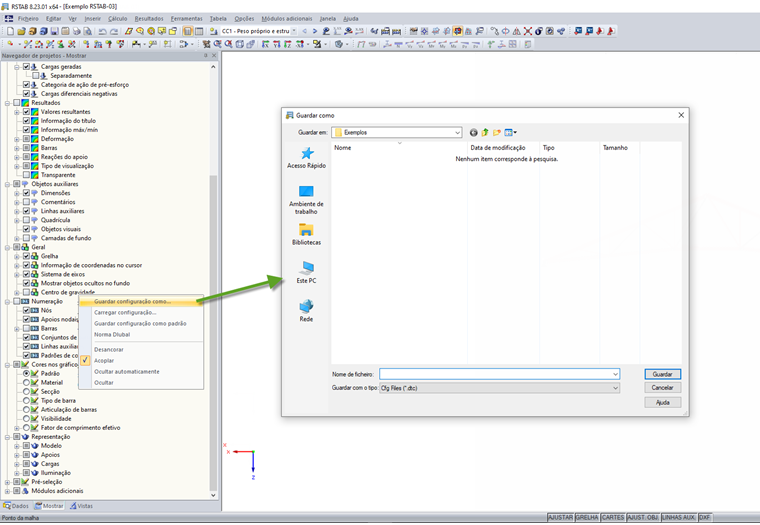The width and height of the screenshot is (760, 525).
Task: Toggle Valores resultantes checkbox
Action: click(x=26, y=111)
